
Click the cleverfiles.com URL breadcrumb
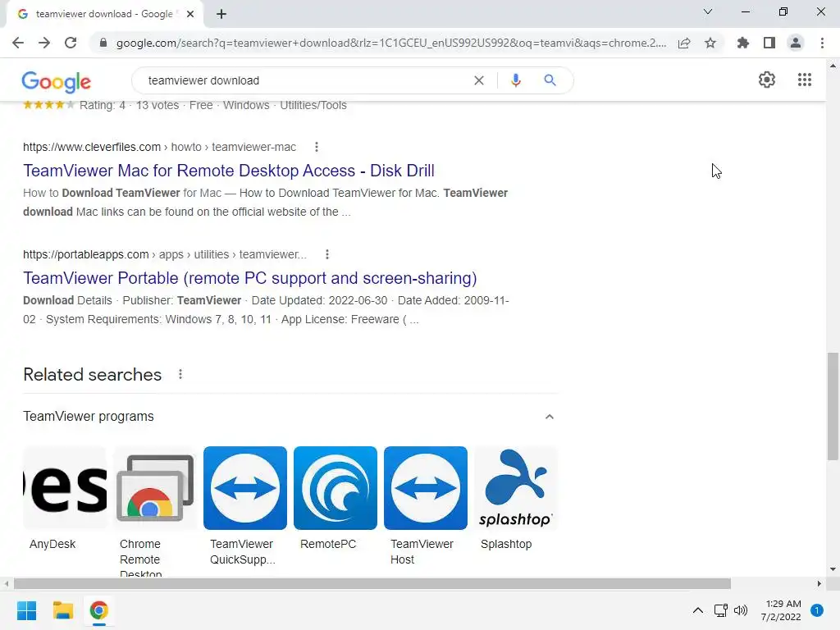click(159, 147)
